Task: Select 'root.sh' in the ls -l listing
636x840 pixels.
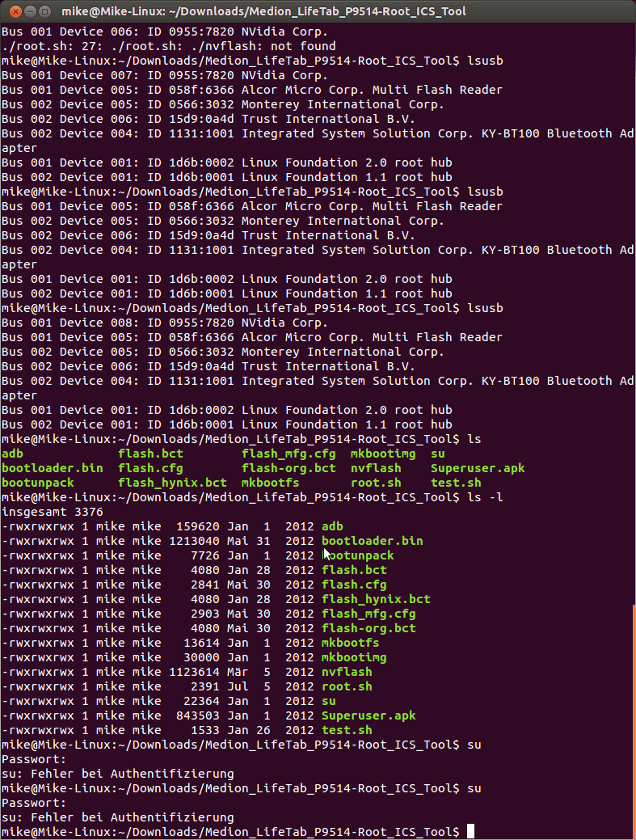Action: click(347, 686)
